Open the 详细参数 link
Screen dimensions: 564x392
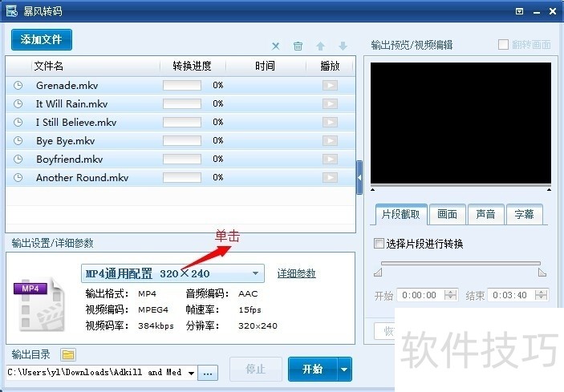point(296,273)
